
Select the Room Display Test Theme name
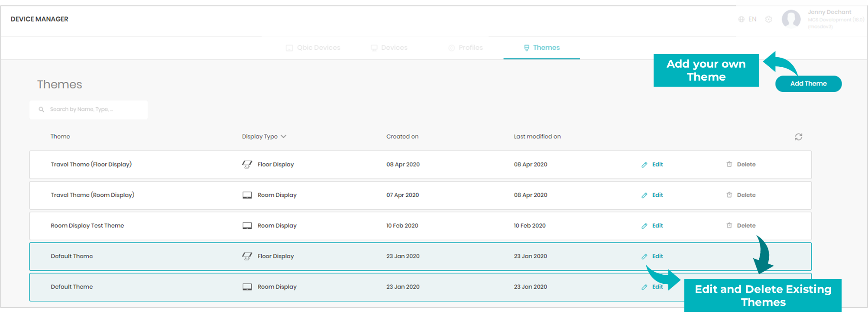tap(87, 226)
